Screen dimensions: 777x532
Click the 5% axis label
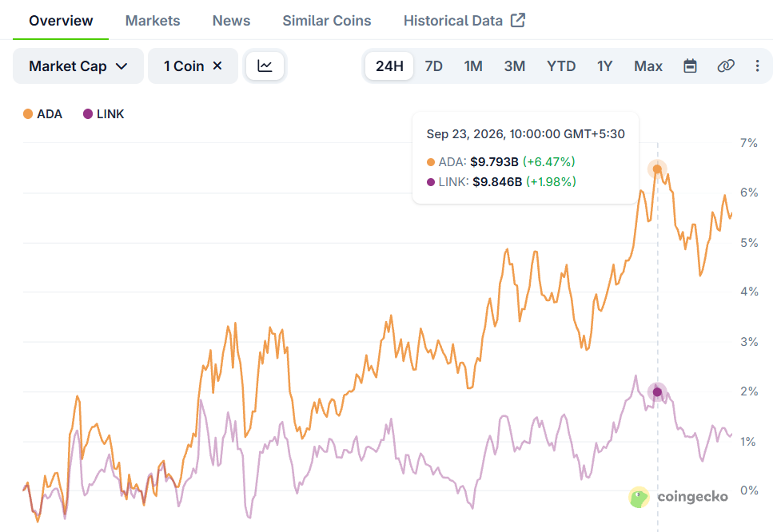(x=749, y=243)
